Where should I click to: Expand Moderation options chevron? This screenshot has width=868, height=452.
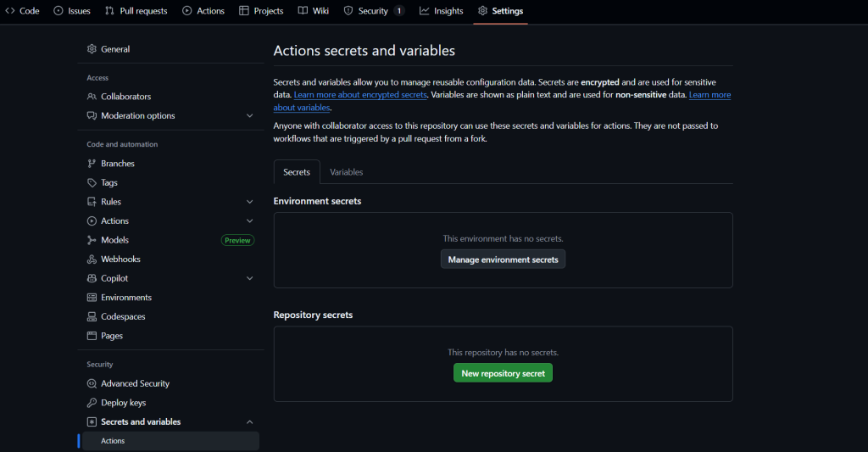click(x=250, y=116)
